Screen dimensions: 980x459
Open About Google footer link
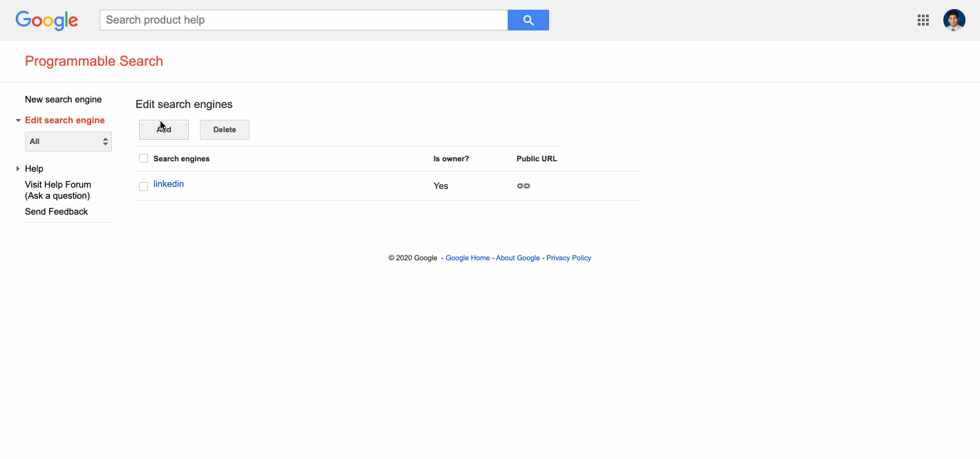click(x=518, y=258)
